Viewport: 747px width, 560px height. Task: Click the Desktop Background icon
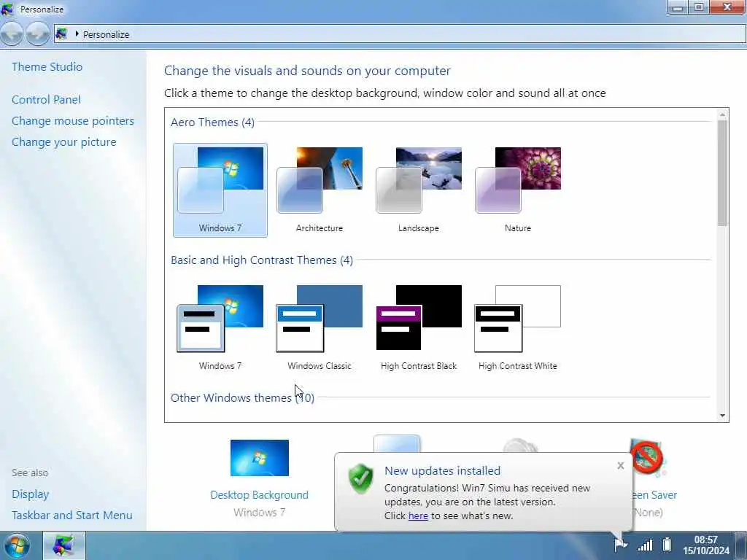tap(260, 458)
